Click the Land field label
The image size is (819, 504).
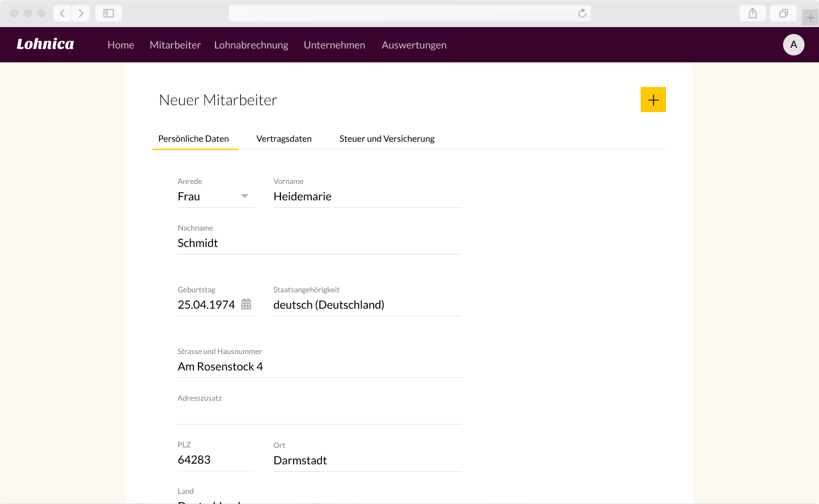coord(186,491)
